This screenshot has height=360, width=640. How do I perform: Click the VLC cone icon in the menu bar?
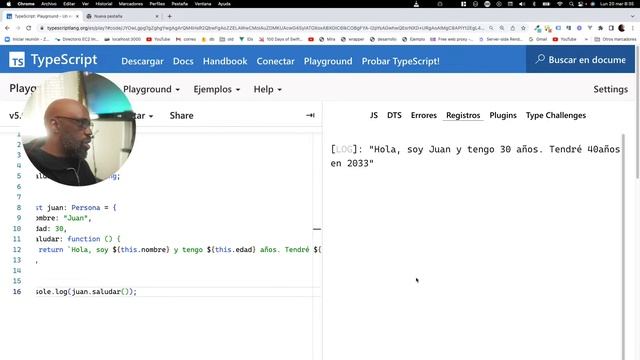tap(416, 4)
